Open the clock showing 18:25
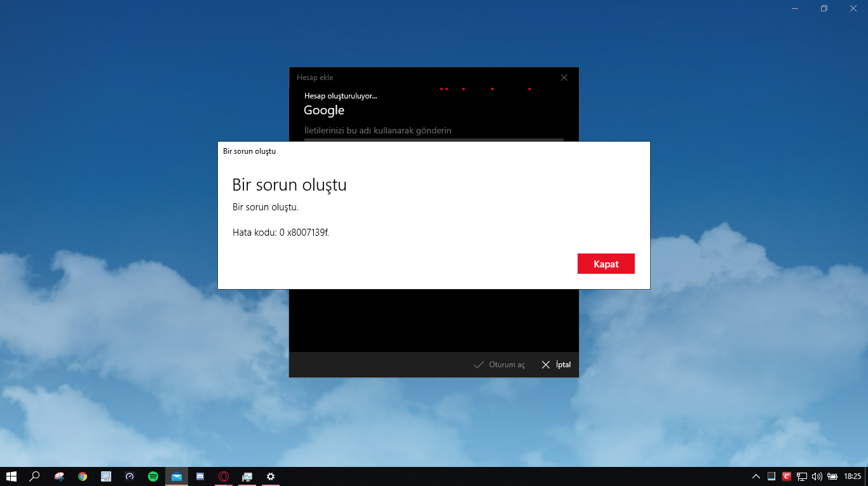 853,476
